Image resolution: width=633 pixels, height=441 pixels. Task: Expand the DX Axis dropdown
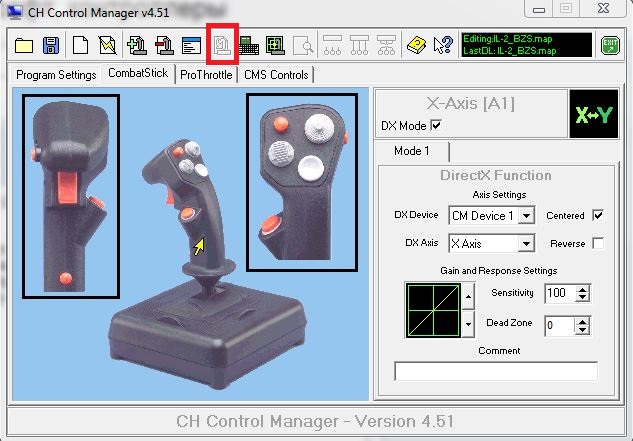[x=526, y=244]
